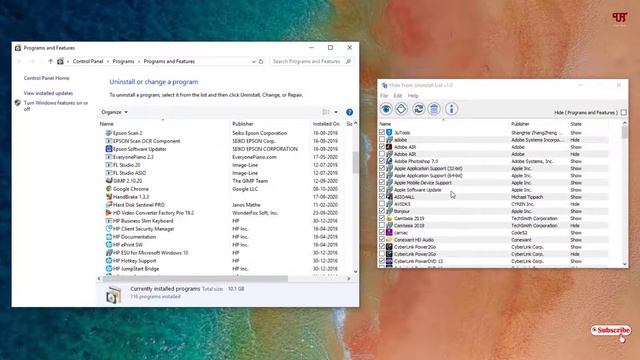Click the red Subscribe button

(x=611, y=330)
